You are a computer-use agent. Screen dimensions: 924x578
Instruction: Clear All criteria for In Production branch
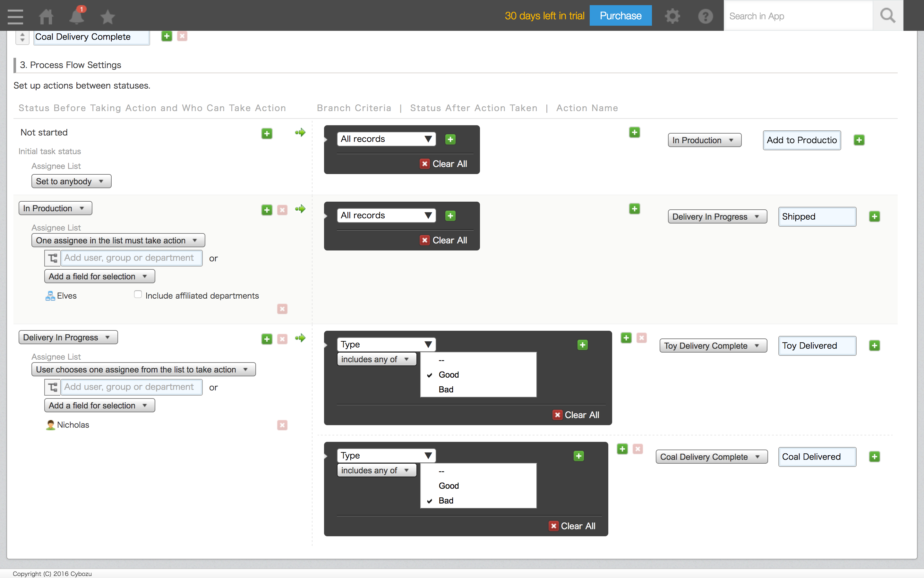pos(444,241)
